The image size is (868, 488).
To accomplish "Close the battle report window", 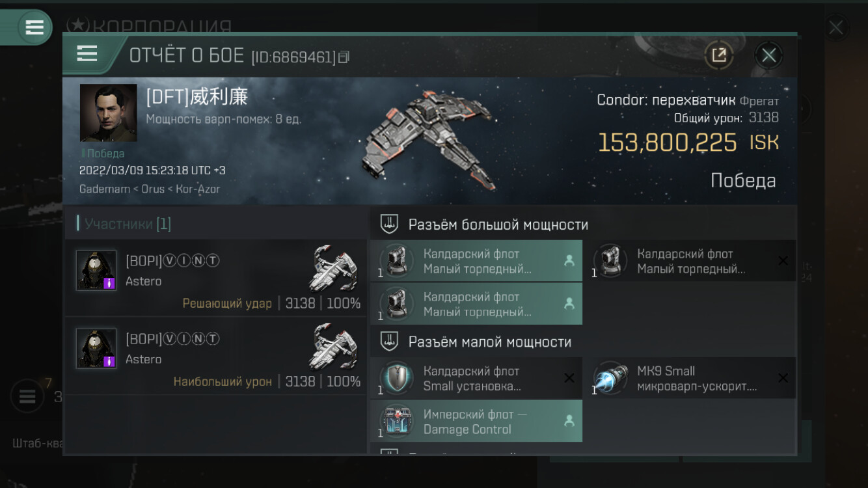I will [x=768, y=55].
